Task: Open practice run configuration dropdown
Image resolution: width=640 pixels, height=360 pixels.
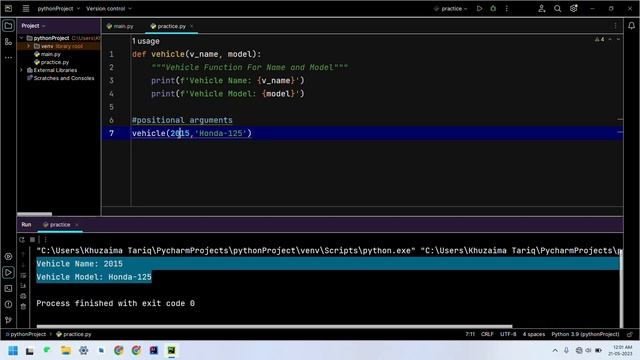Action: [x=450, y=8]
